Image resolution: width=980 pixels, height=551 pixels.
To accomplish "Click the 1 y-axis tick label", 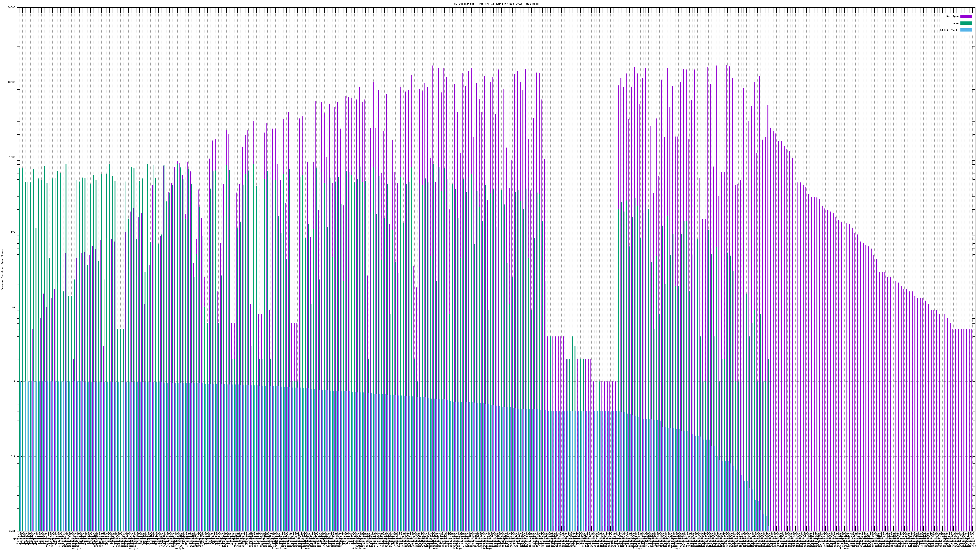I will pos(15,382).
